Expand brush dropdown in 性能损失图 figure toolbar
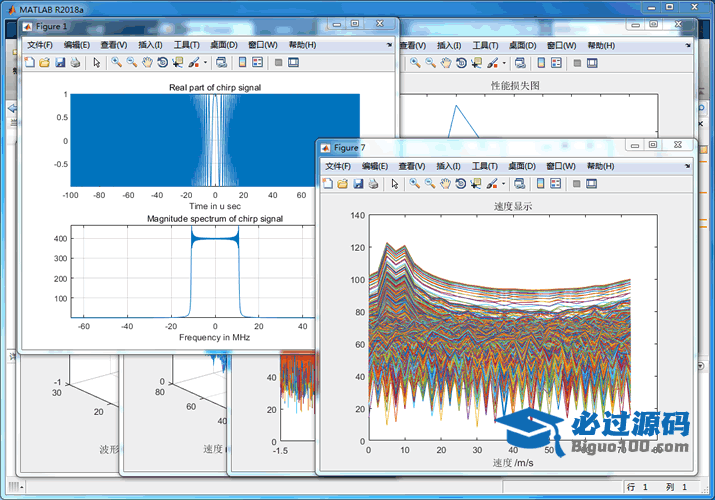The width and height of the screenshot is (715, 500). click(x=504, y=63)
